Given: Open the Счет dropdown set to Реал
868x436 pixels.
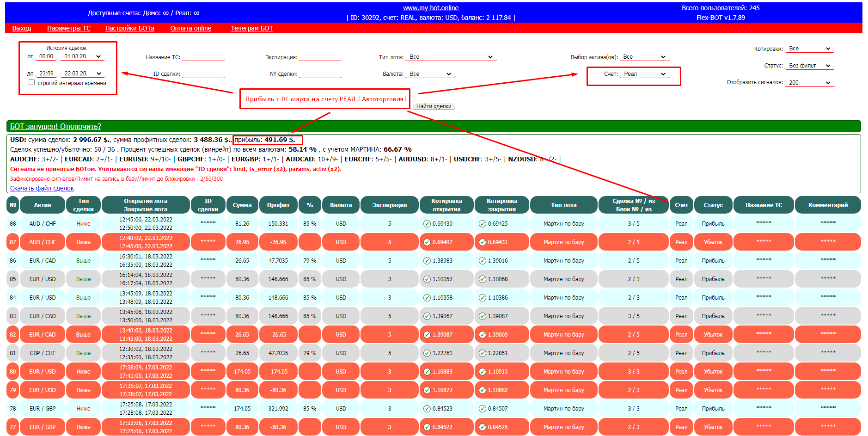Looking at the screenshot, I should (644, 74).
